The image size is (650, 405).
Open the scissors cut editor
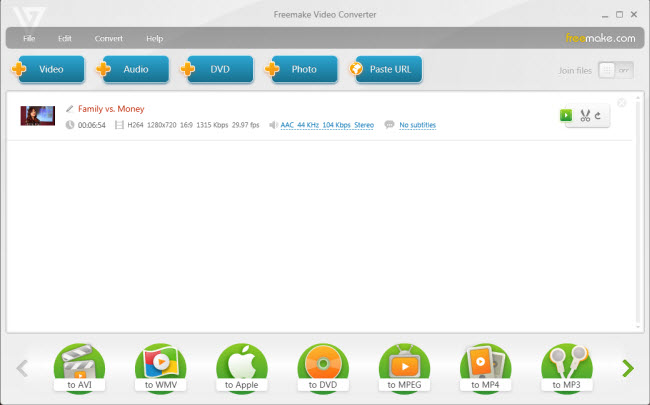(585, 116)
